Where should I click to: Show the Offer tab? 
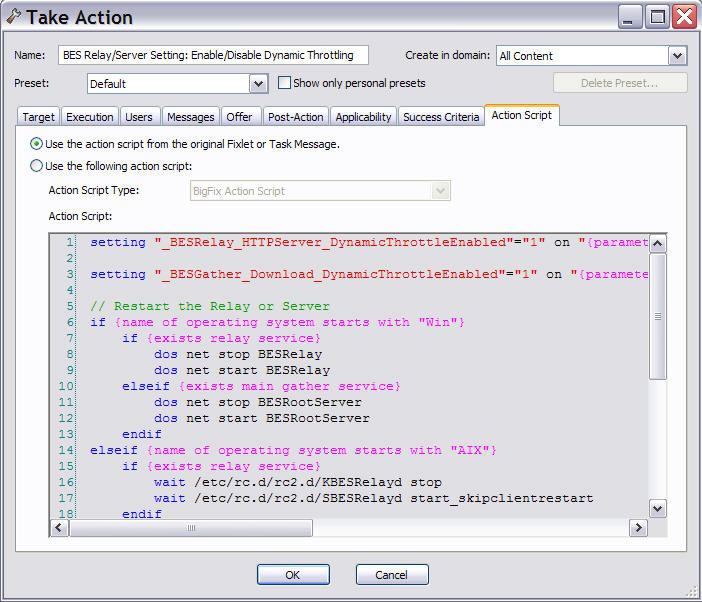tap(239, 117)
